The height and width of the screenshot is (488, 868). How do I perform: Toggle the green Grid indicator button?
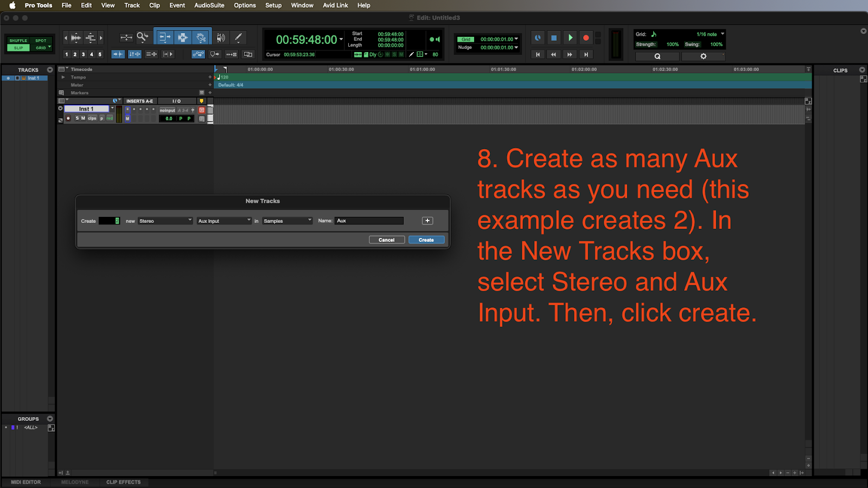(x=466, y=40)
